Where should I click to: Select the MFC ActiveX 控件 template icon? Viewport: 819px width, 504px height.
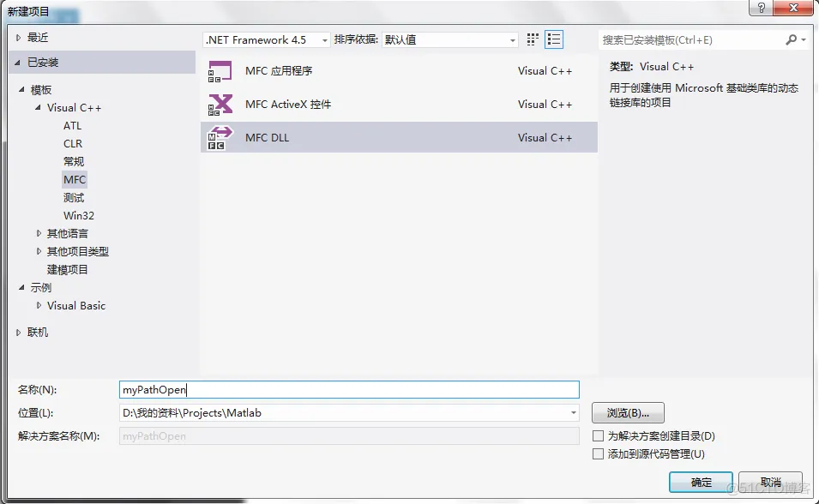220,105
